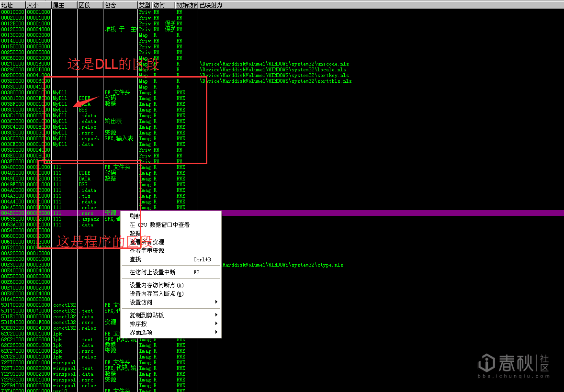The image size is (564, 392).
Task: Select 在 CPU 数据窗口中查看 menu entry
Action: [171, 225]
